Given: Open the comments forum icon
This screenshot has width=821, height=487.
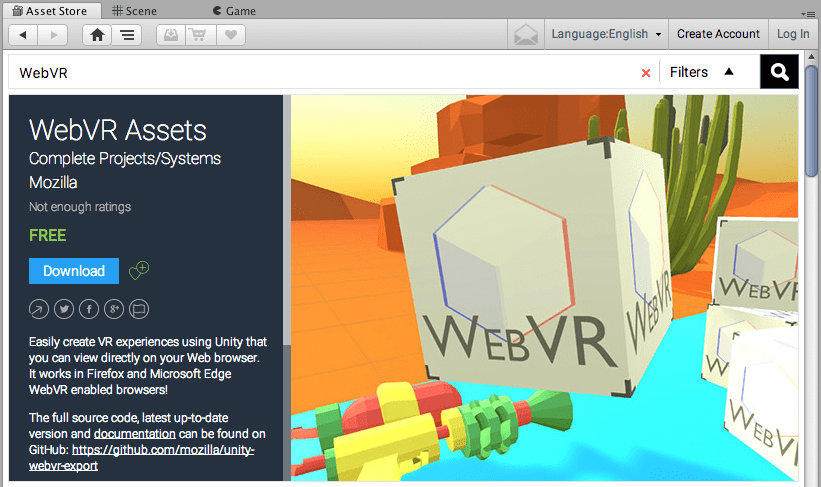Looking at the screenshot, I should [x=139, y=309].
